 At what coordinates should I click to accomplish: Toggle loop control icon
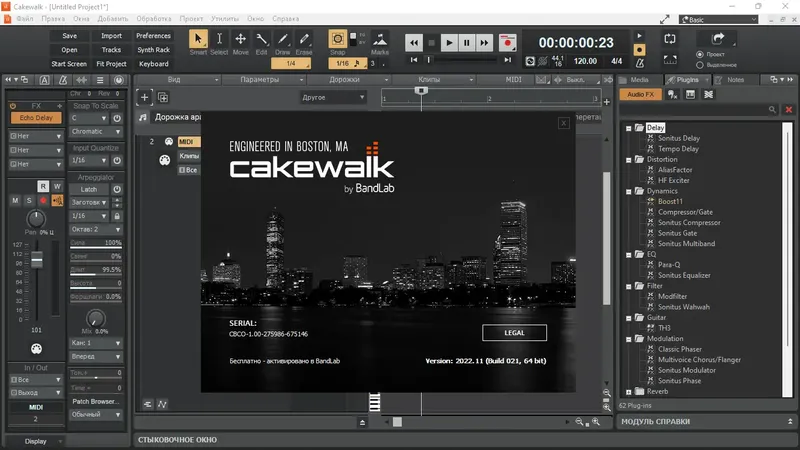click(670, 39)
